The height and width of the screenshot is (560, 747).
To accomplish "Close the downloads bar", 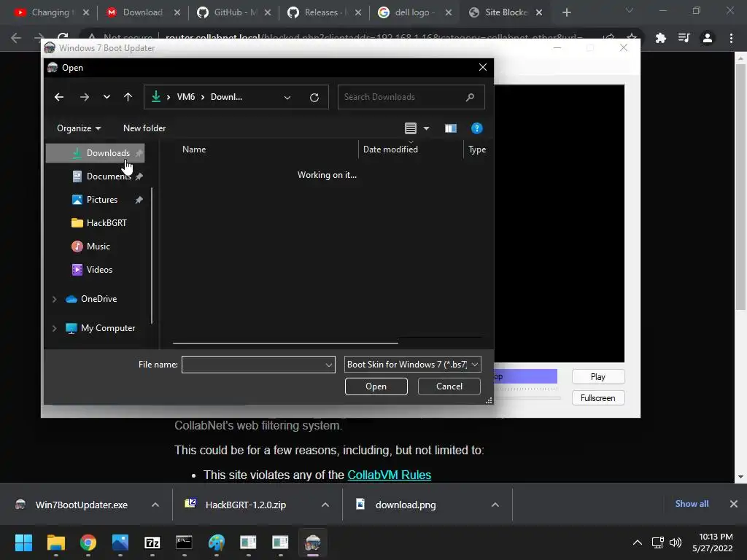I will click(x=734, y=504).
